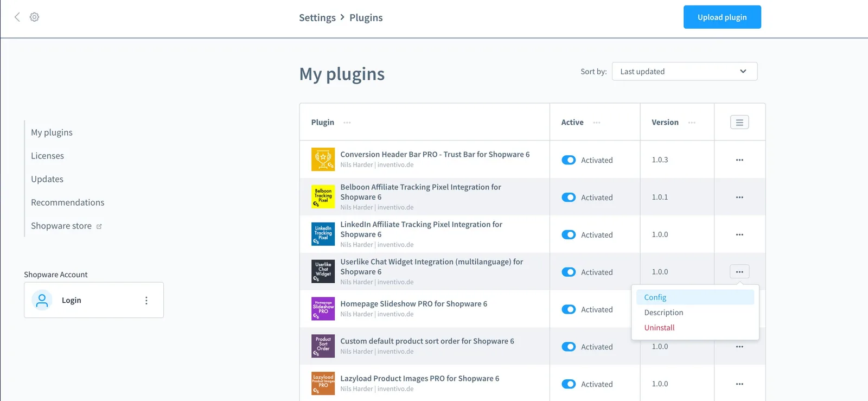Click Belboon Affiliate Tracking Pixel Integration name
Viewport: 868px width, 401px height.
click(421, 192)
